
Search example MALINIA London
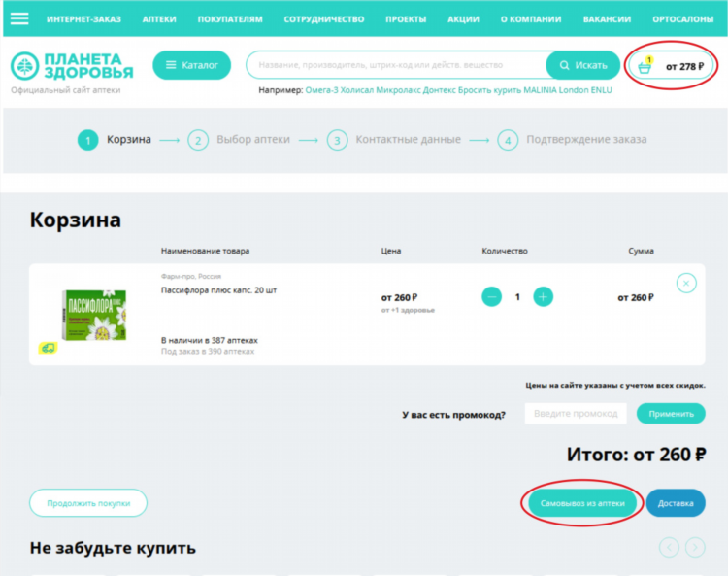[556, 90]
